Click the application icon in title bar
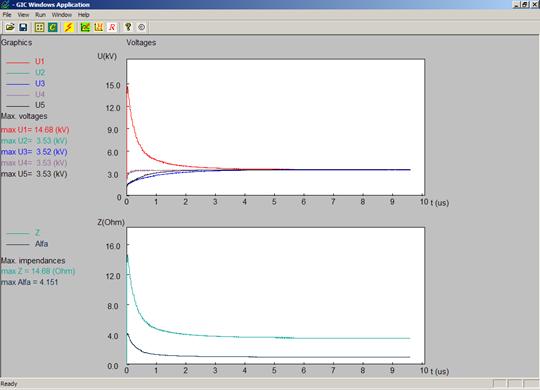Viewport: 540px width, 390px height. click(x=5, y=4)
